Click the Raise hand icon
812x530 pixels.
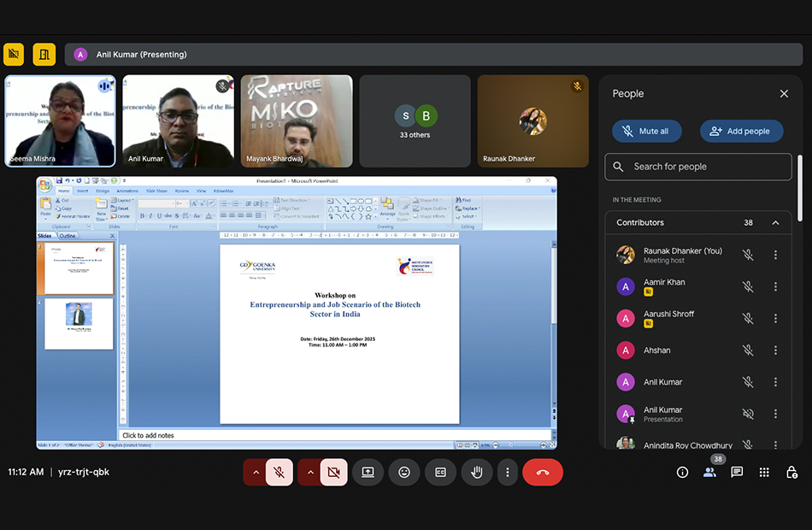pyautogui.click(x=477, y=472)
